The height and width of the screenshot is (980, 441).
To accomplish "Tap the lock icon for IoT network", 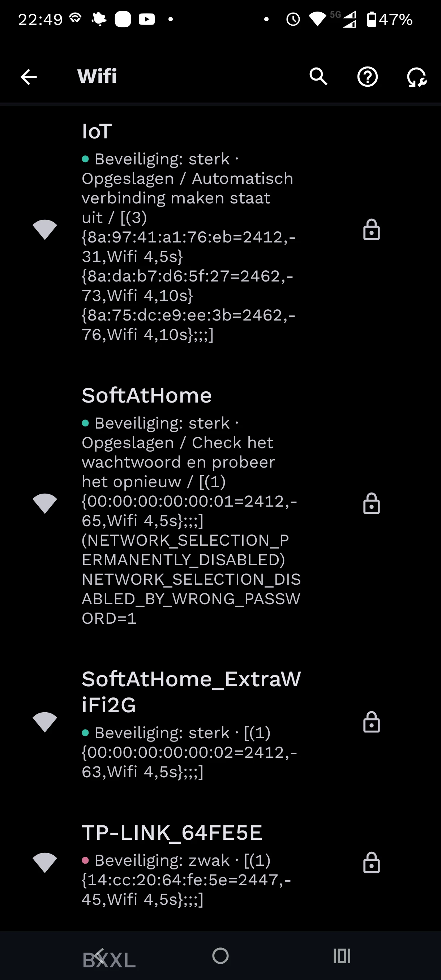I will [371, 230].
